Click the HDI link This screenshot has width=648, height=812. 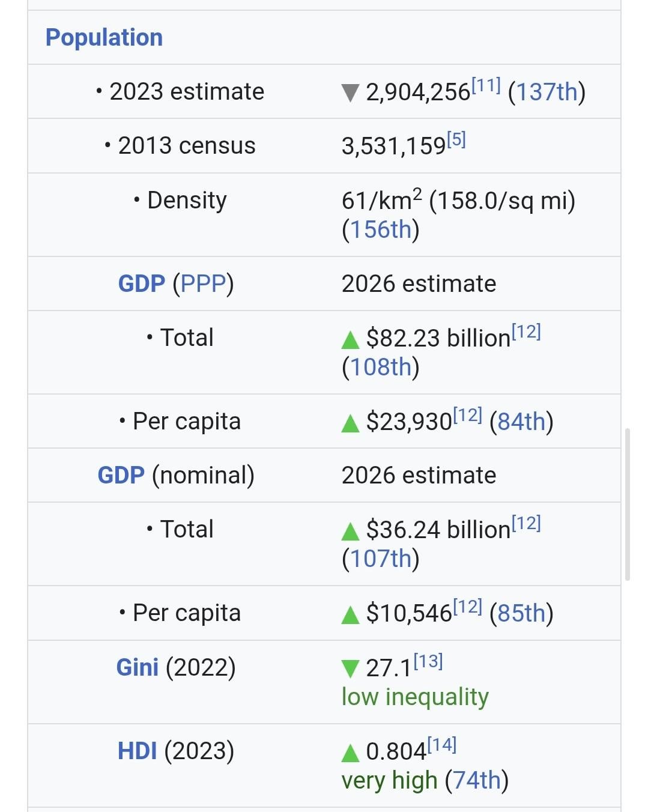[138, 751]
